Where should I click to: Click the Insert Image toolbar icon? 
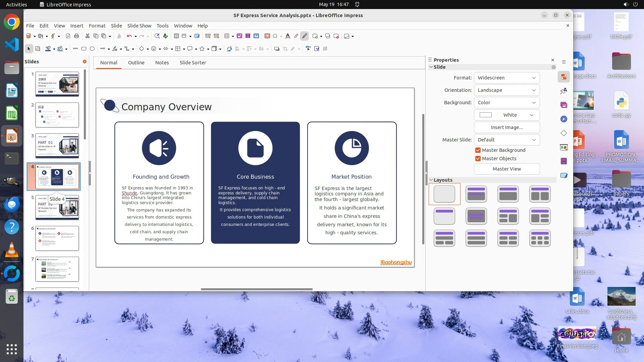239,36
